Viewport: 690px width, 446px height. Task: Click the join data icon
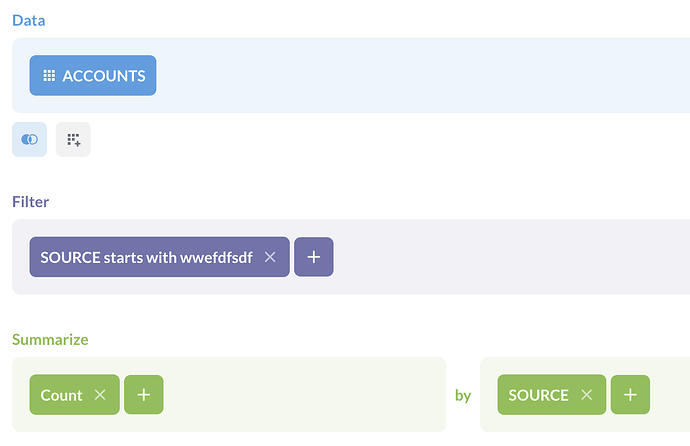point(29,140)
